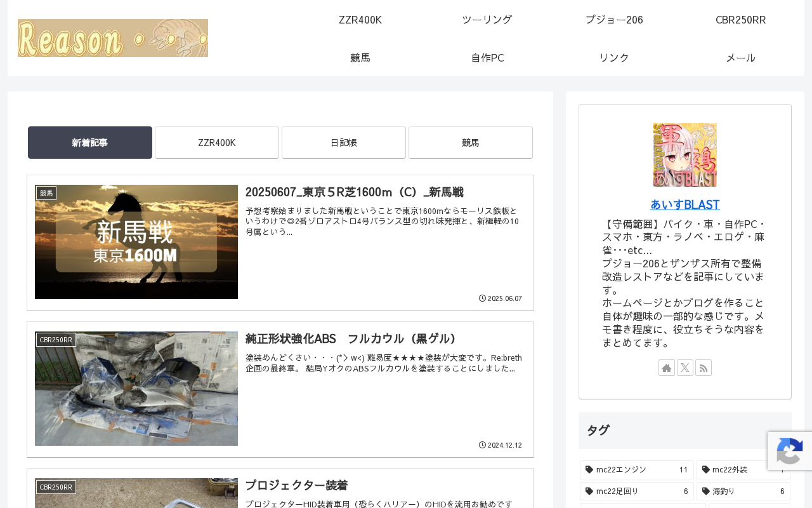Screen dimensions: 812x508
Task: Click the reCAPTCHA badge icon
Action: pyautogui.click(x=790, y=451)
